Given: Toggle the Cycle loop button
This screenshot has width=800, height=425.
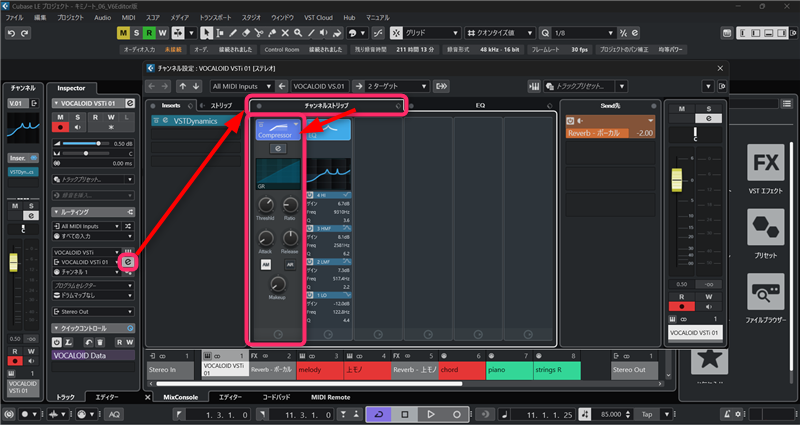Looking at the screenshot, I should (x=379, y=414).
